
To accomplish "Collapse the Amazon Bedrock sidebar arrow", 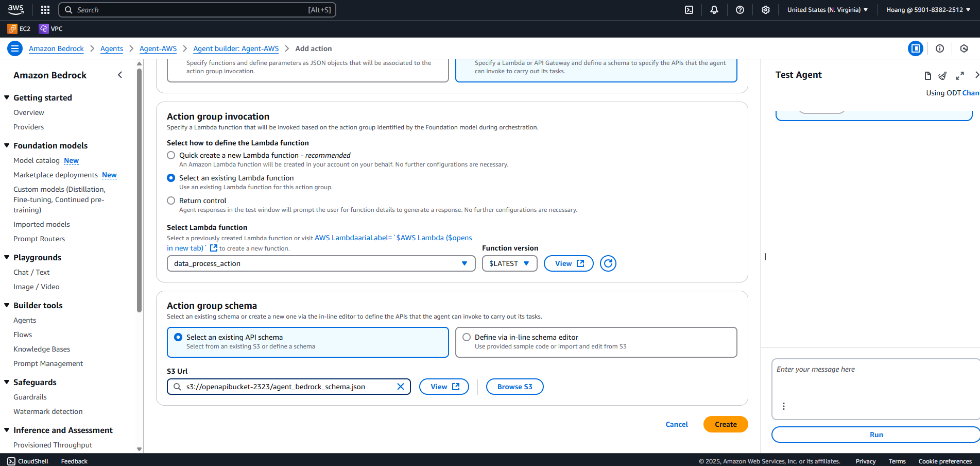I will [120, 75].
